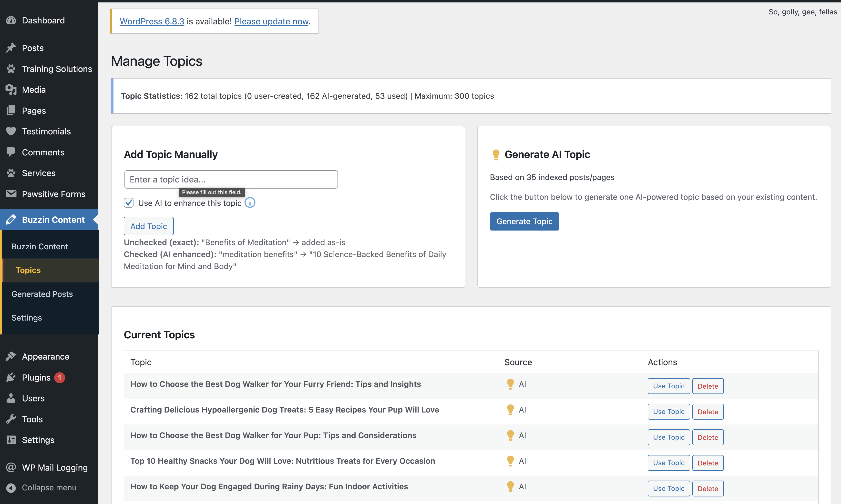Image resolution: width=841 pixels, height=504 pixels.
Task: Click the Testimonials heart icon
Action: pyautogui.click(x=11, y=131)
